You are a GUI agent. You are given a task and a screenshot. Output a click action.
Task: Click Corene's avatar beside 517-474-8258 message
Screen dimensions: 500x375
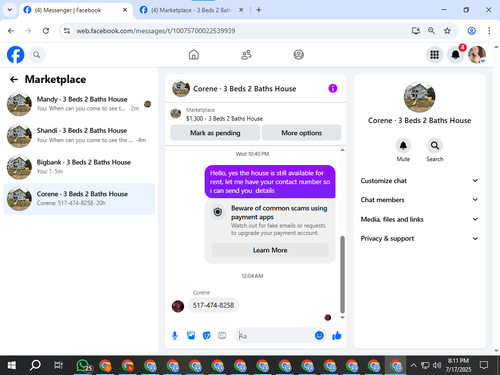178,306
